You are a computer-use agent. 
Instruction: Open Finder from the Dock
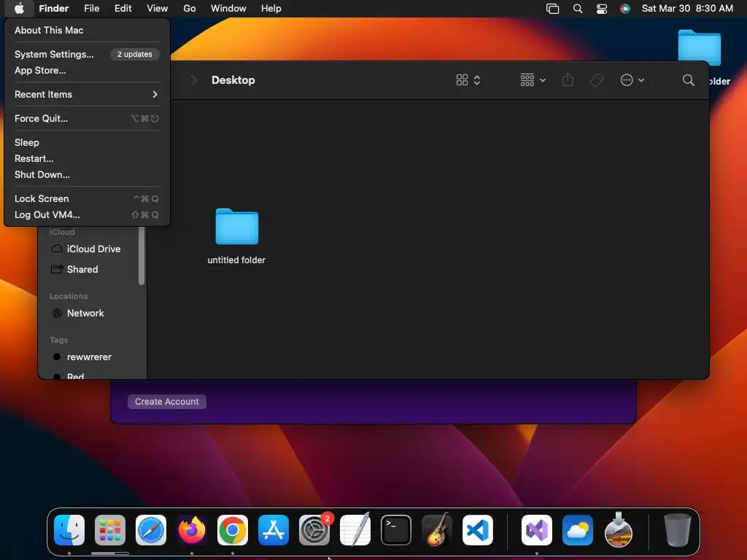click(69, 530)
